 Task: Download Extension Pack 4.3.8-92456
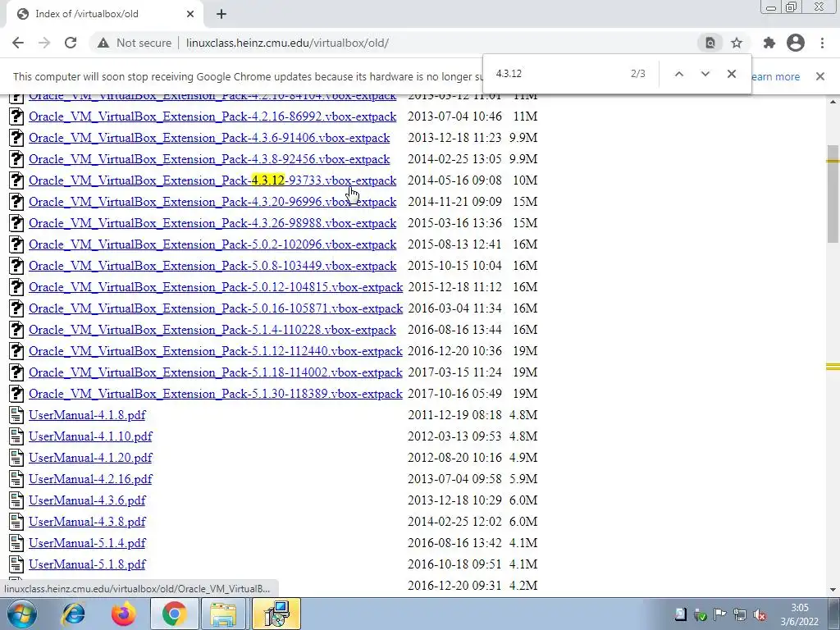[x=209, y=159]
